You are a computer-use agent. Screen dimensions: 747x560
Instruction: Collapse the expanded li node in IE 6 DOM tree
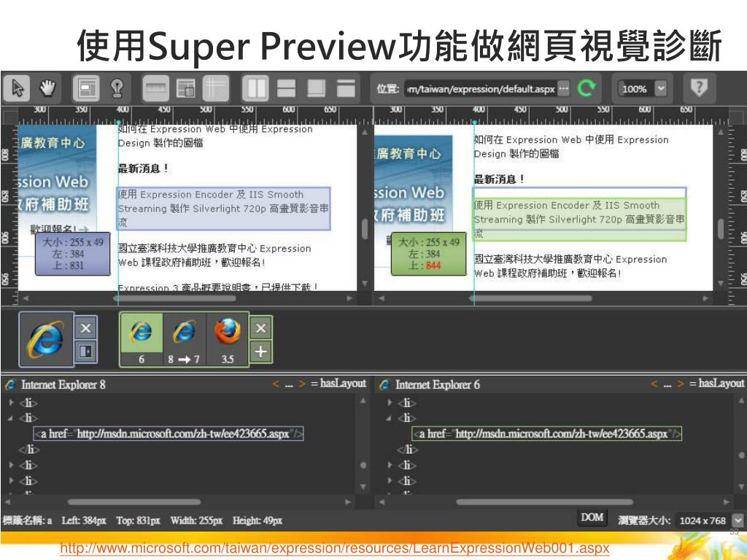(x=390, y=418)
